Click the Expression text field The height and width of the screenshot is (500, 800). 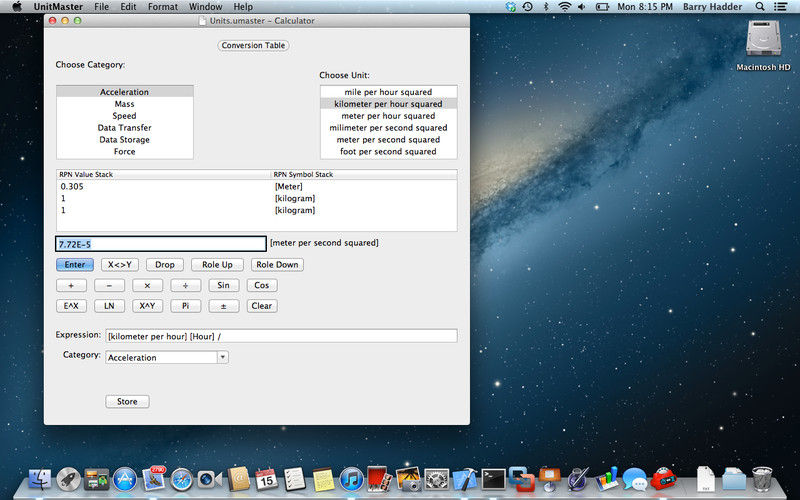click(x=281, y=336)
